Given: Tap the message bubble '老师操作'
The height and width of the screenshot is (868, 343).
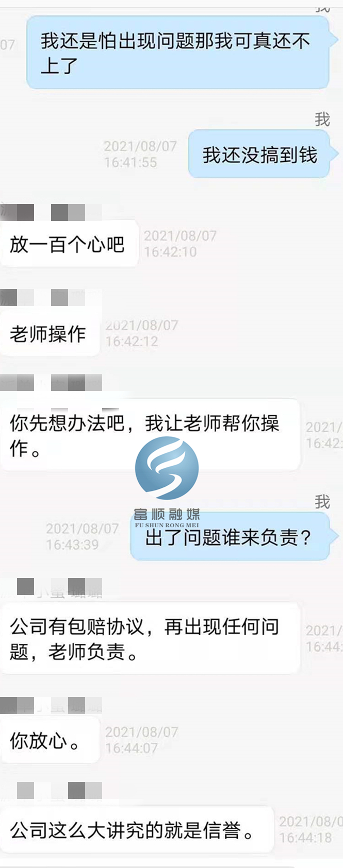Looking at the screenshot, I should click(x=50, y=333).
